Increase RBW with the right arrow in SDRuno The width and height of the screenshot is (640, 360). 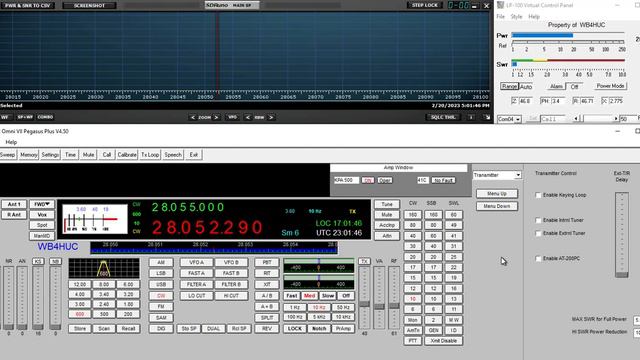[271, 118]
